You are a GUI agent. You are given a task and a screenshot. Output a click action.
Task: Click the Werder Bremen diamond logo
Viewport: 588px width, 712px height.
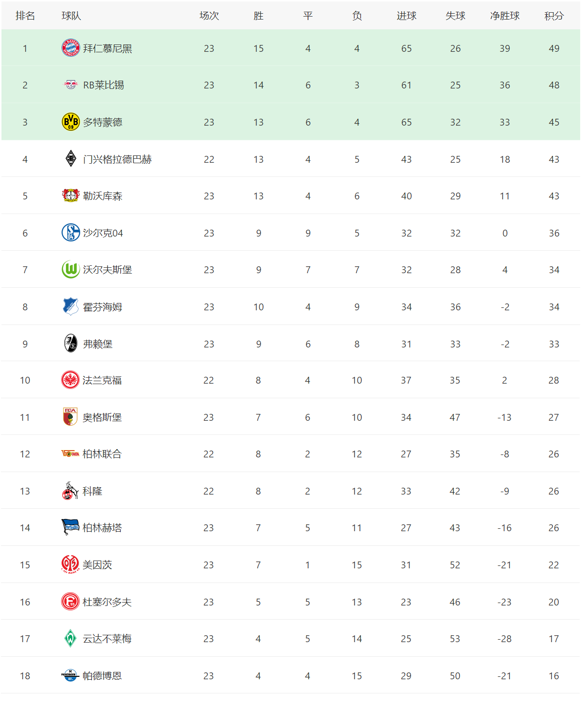tap(70, 638)
